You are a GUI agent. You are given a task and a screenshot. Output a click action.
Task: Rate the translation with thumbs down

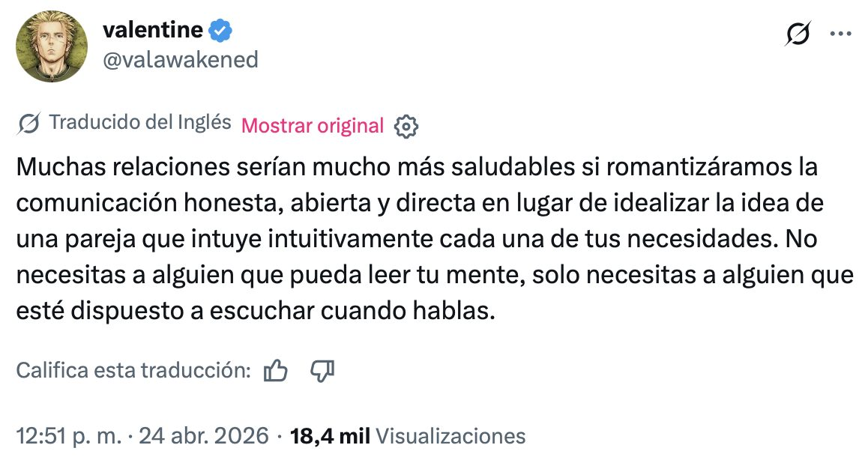pos(321,370)
